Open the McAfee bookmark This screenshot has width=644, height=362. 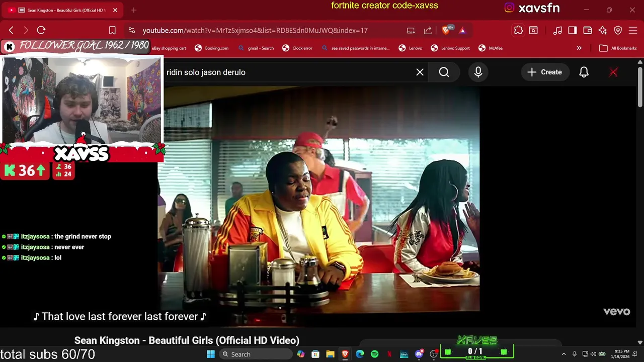click(x=491, y=48)
